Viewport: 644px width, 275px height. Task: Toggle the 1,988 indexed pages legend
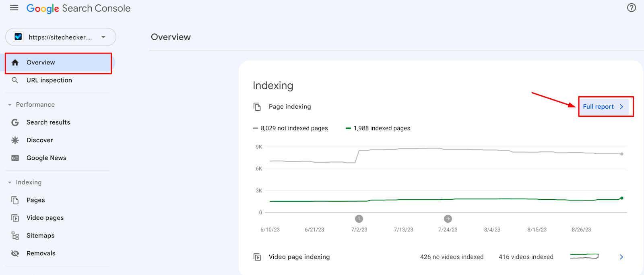coord(378,128)
